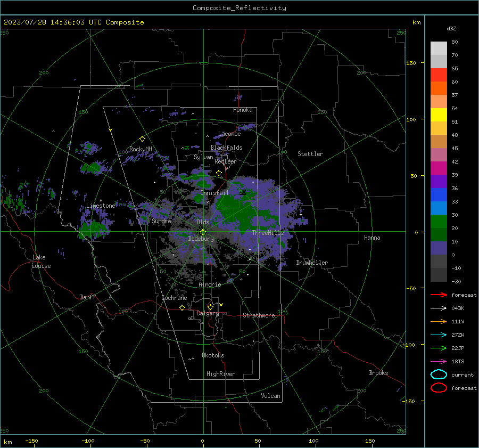Click the Lake Louise label

pos(41,262)
